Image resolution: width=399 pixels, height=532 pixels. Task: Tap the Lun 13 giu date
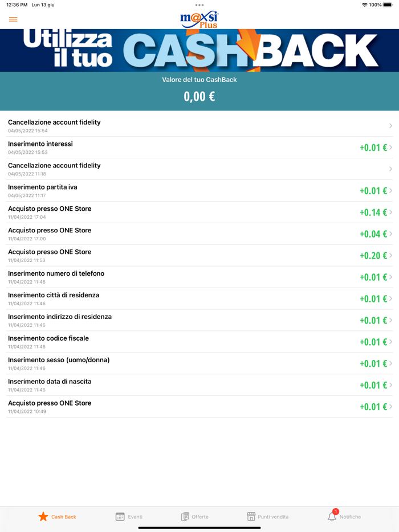(43, 5)
